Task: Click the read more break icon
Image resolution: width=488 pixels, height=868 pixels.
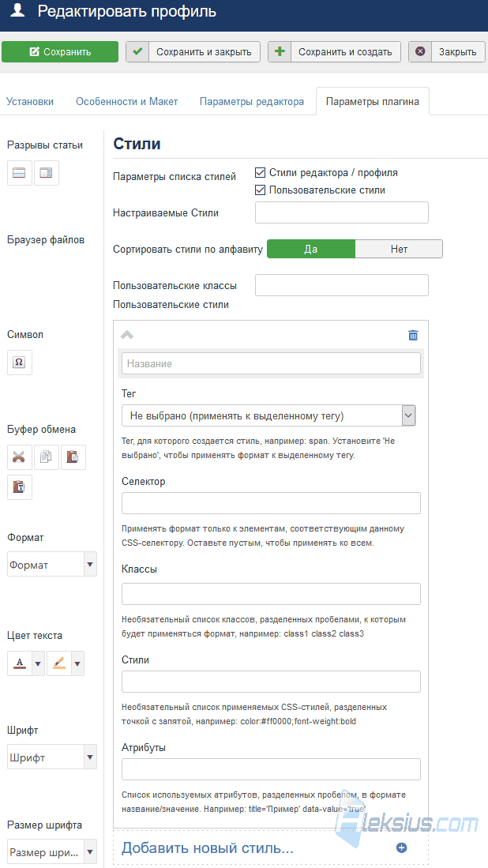Action: 47,173
